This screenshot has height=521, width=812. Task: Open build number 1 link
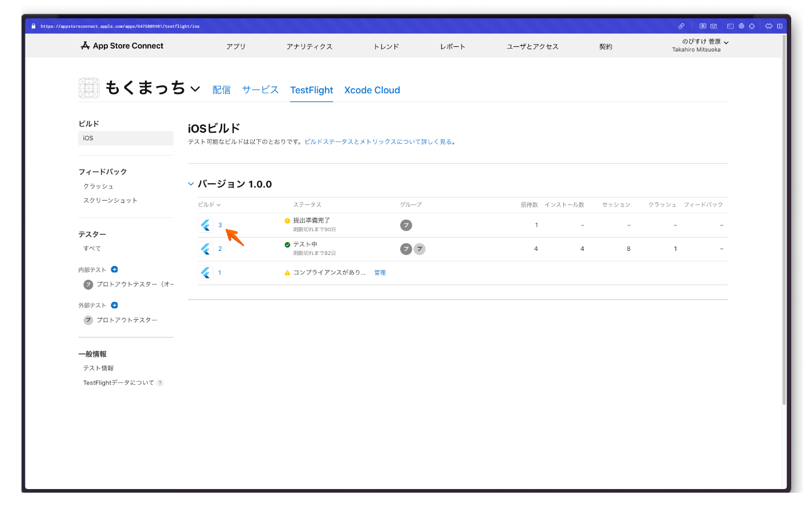(220, 272)
